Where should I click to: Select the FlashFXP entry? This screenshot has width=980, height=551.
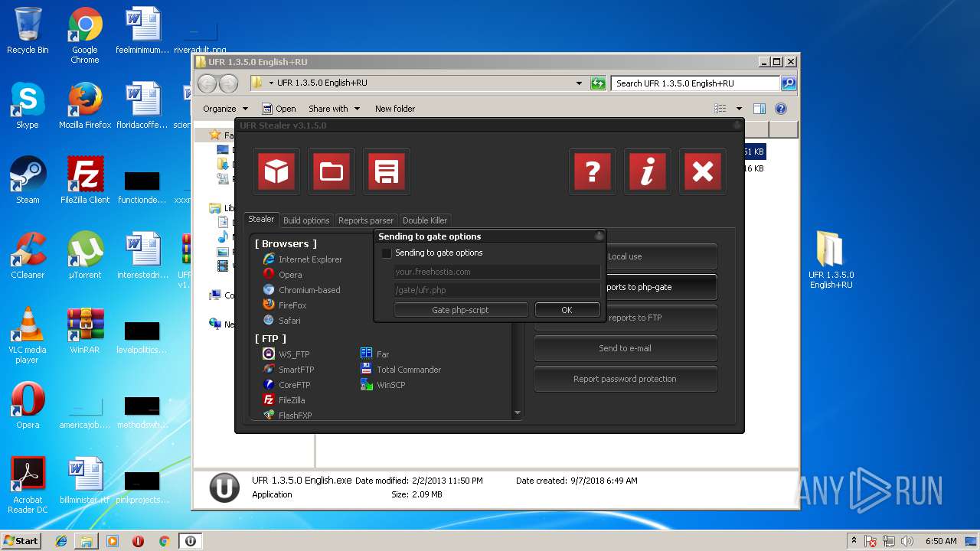pyautogui.click(x=287, y=416)
